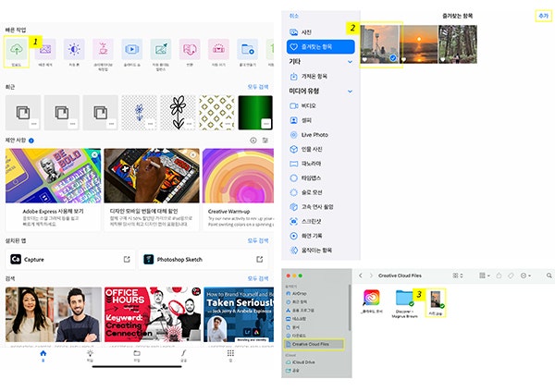
Task: Dismiss the Adobe Express suggestion card
Action: point(94,154)
